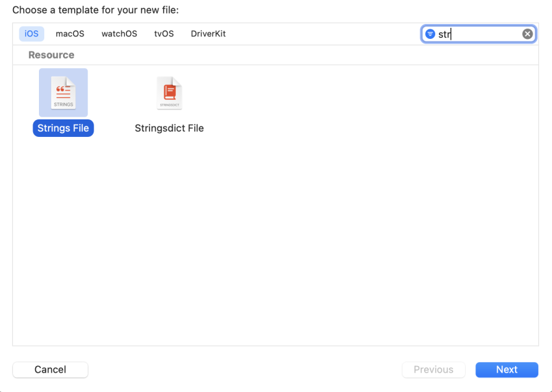
Task: Switch to the watchOS tab
Action: (x=119, y=33)
